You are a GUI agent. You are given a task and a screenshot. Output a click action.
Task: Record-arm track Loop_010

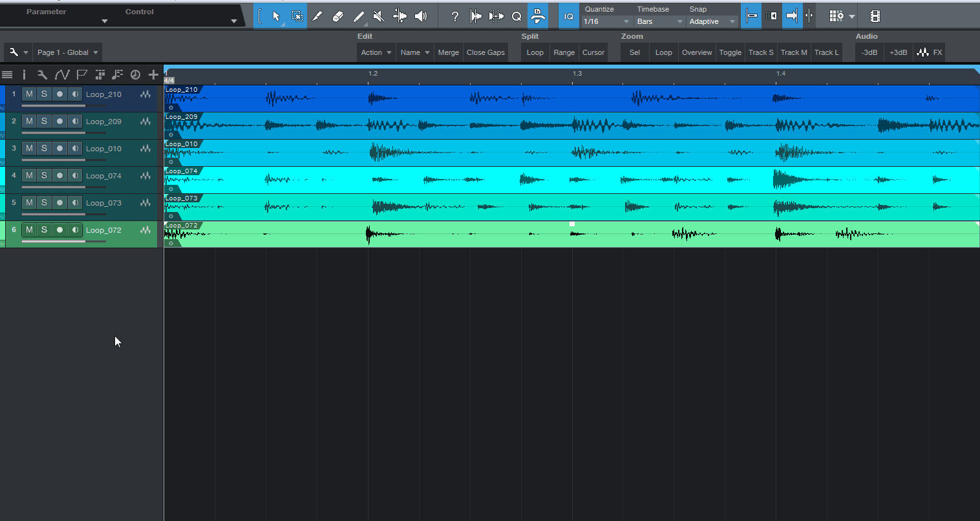click(x=59, y=148)
